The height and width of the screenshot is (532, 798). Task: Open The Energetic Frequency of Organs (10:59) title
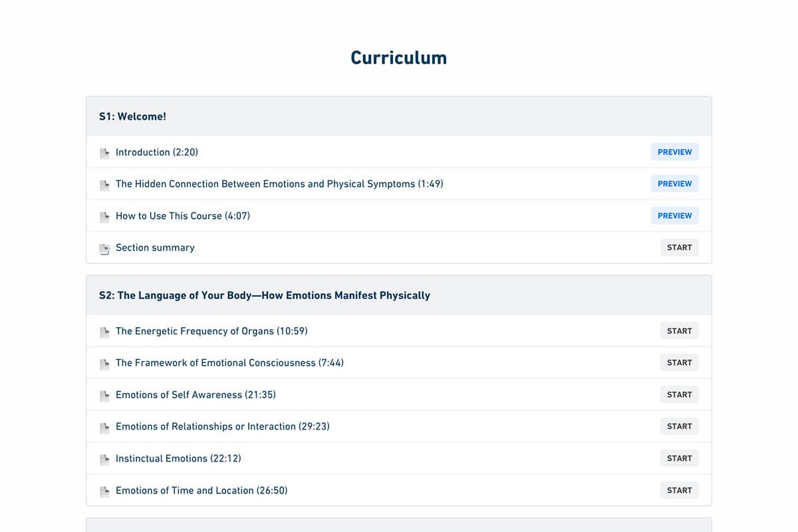211,331
